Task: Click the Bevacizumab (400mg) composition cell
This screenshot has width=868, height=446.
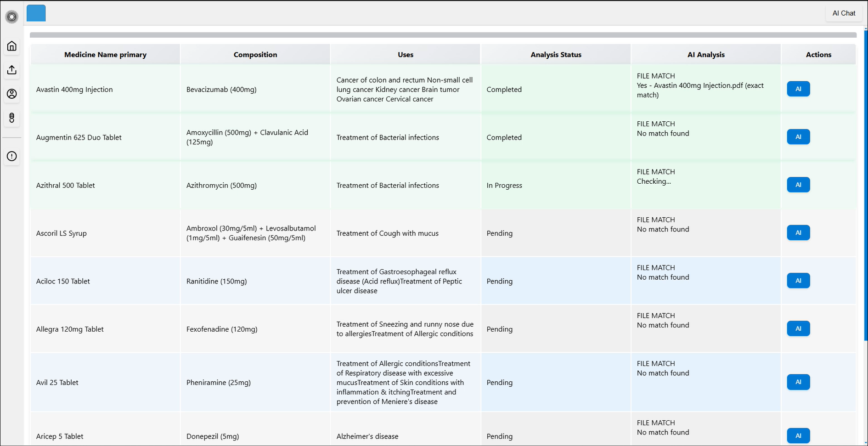Action: (255, 90)
